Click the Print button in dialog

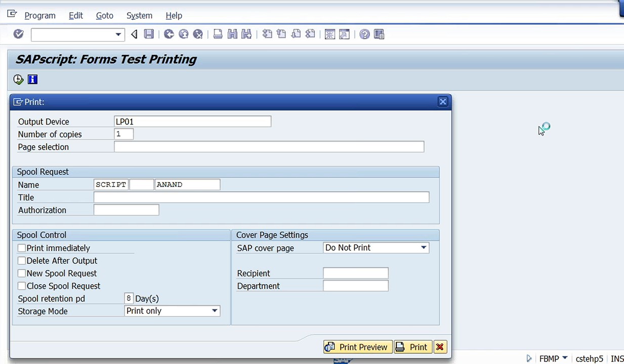(413, 347)
